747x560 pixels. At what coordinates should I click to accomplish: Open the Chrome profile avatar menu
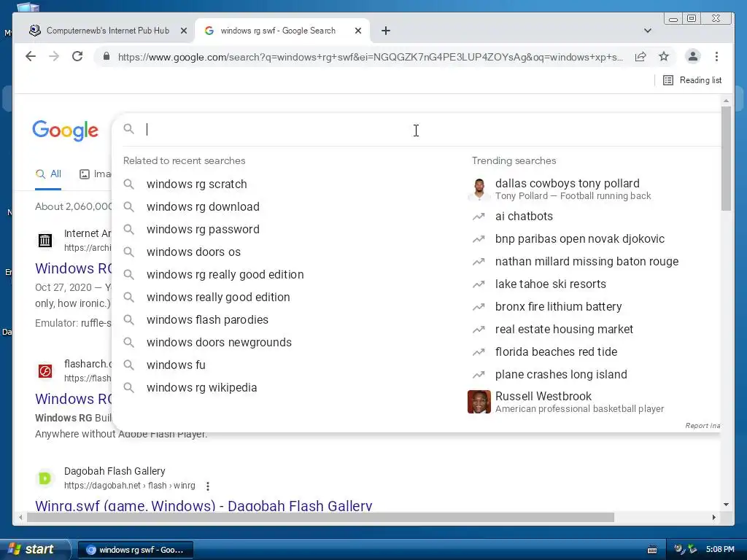tap(693, 57)
